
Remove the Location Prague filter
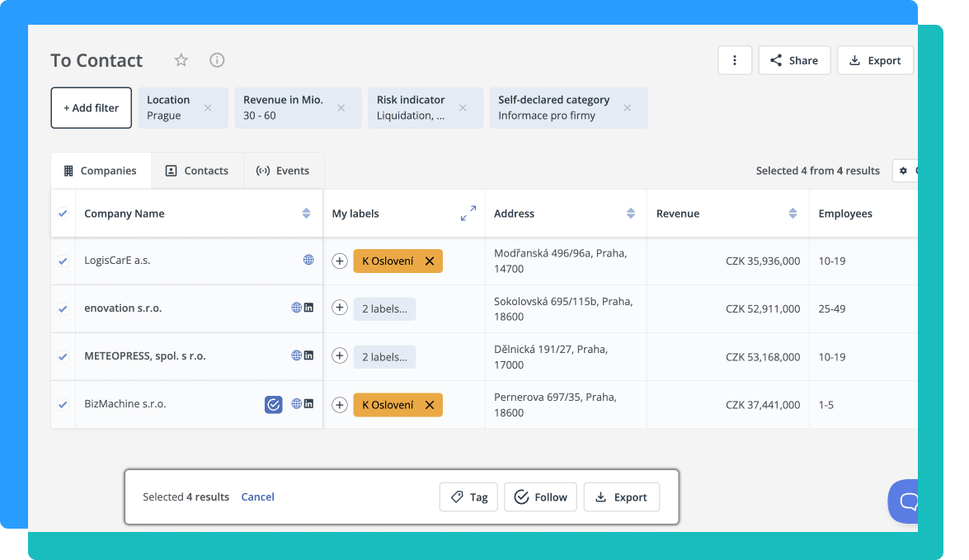click(x=209, y=107)
